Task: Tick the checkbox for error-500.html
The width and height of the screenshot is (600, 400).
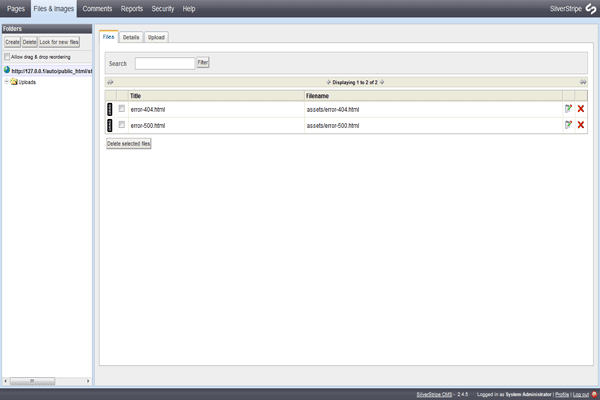Action: pyautogui.click(x=122, y=125)
